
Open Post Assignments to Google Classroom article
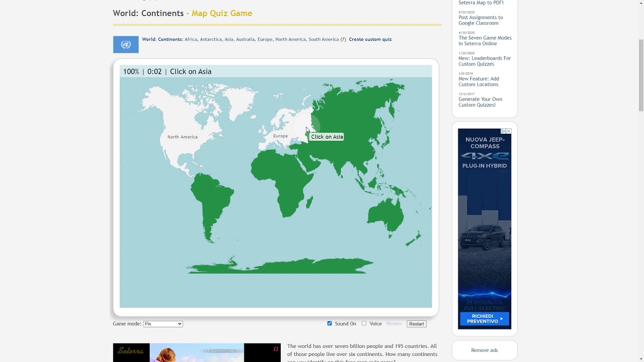(x=480, y=20)
